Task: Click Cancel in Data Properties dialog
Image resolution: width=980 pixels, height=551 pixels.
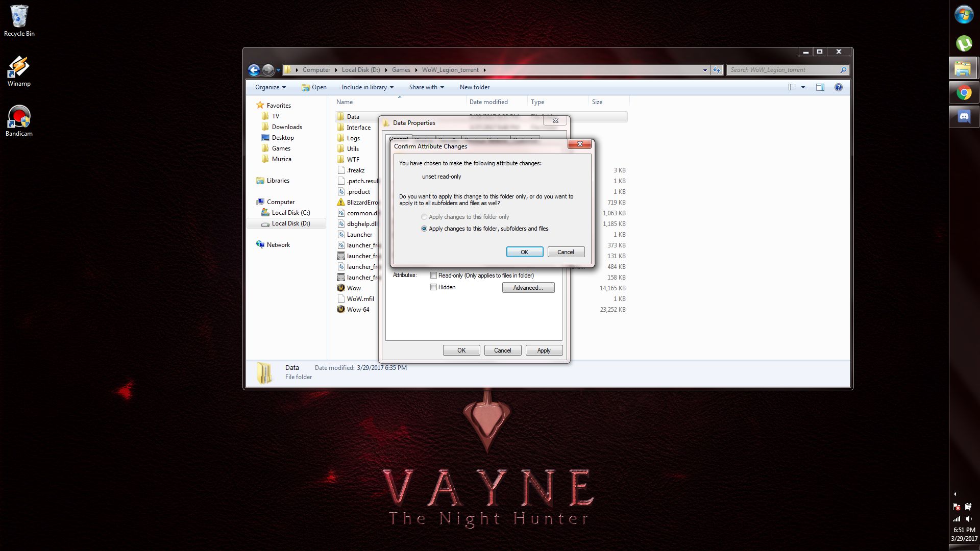Action: tap(502, 350)
